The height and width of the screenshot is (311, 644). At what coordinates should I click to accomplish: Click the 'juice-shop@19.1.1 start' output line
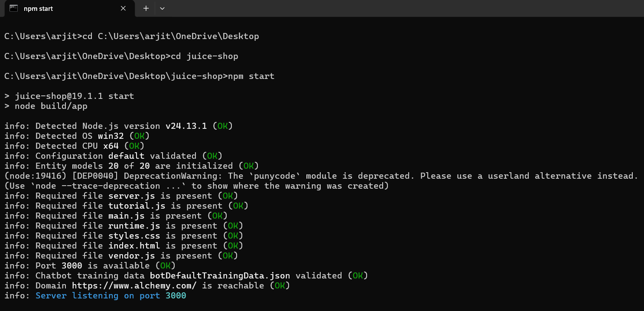pos(74,96)
